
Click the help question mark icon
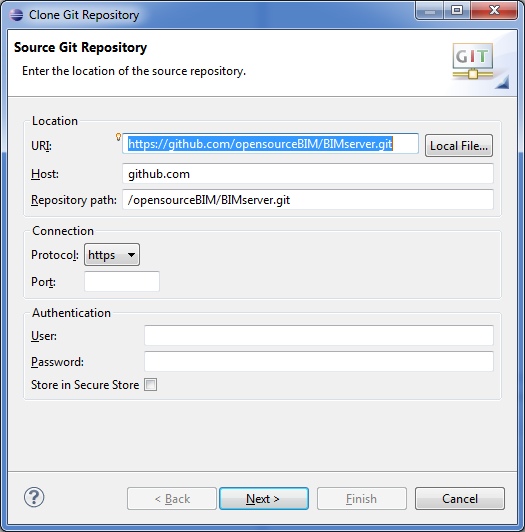click(x=34, y=497)
